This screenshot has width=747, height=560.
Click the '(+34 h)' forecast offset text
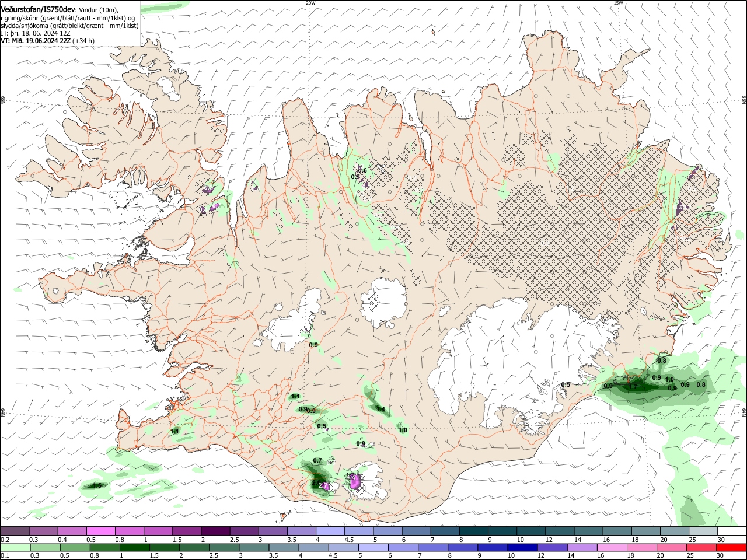(x=84, y=41)
